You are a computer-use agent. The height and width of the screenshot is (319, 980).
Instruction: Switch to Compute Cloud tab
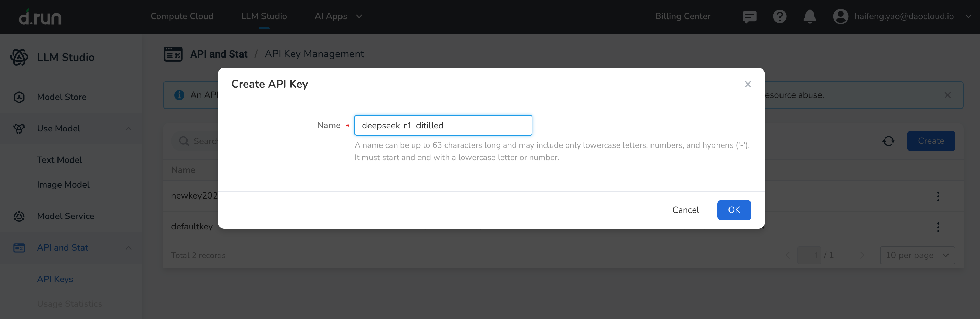point(182,16)
